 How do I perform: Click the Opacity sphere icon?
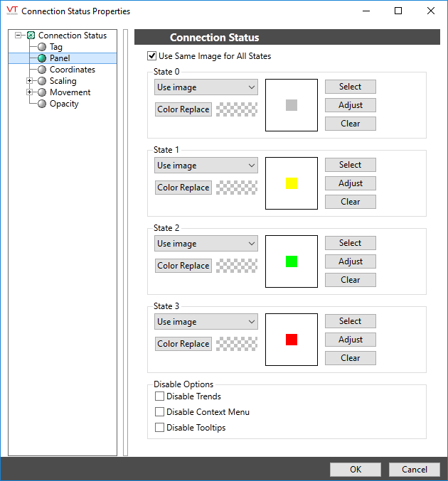click(42, 104)
